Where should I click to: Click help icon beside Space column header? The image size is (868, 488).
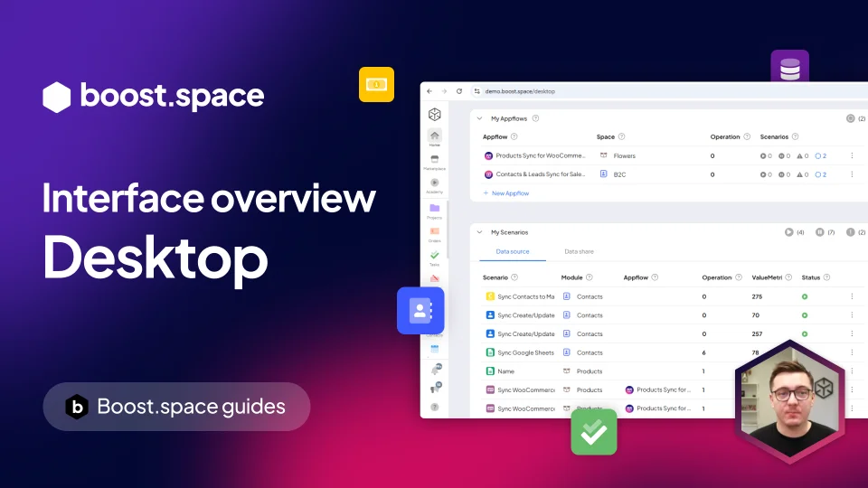(x=622, y=136)
